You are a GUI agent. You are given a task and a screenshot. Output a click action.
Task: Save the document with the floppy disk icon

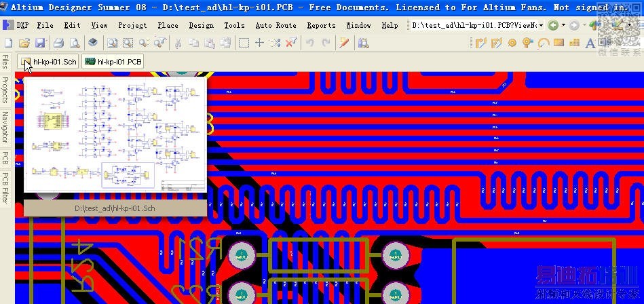[x=40, y=43]
